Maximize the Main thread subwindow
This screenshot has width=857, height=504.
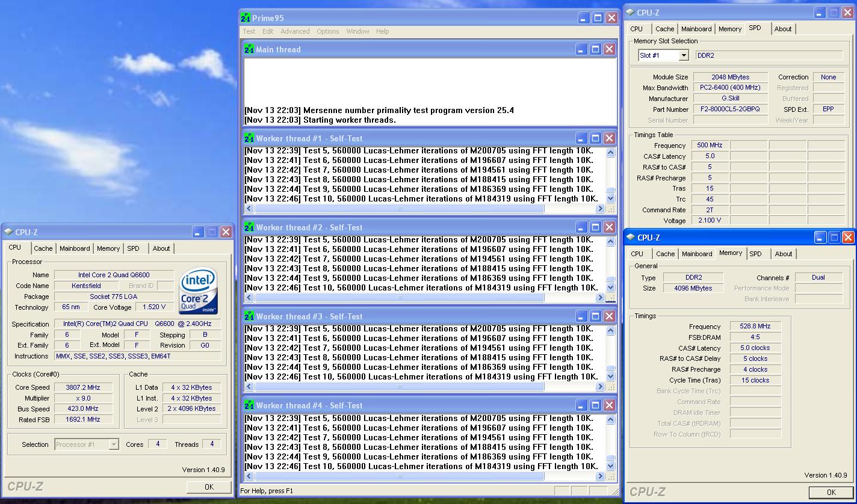click(595, 49)
